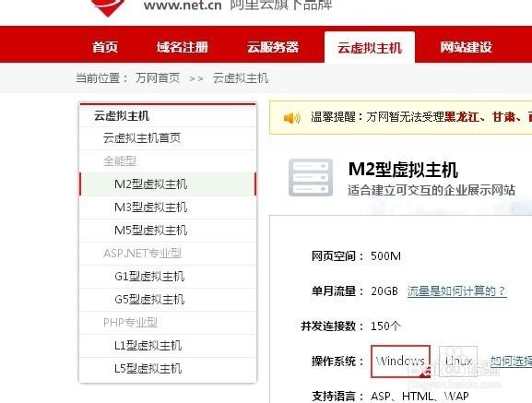Open the 域名注册 navigation tab
This screenshot has width=532, height=403.
coord(183,47)
